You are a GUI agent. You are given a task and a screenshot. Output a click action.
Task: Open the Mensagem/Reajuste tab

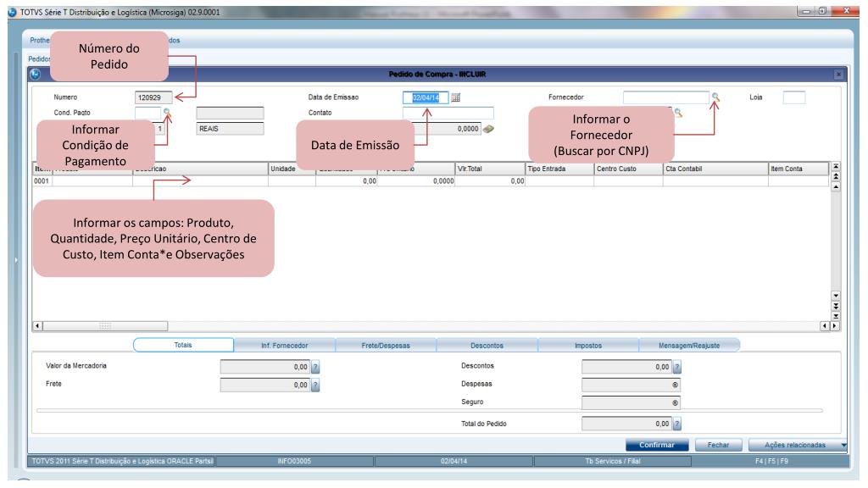pos(690,346)
